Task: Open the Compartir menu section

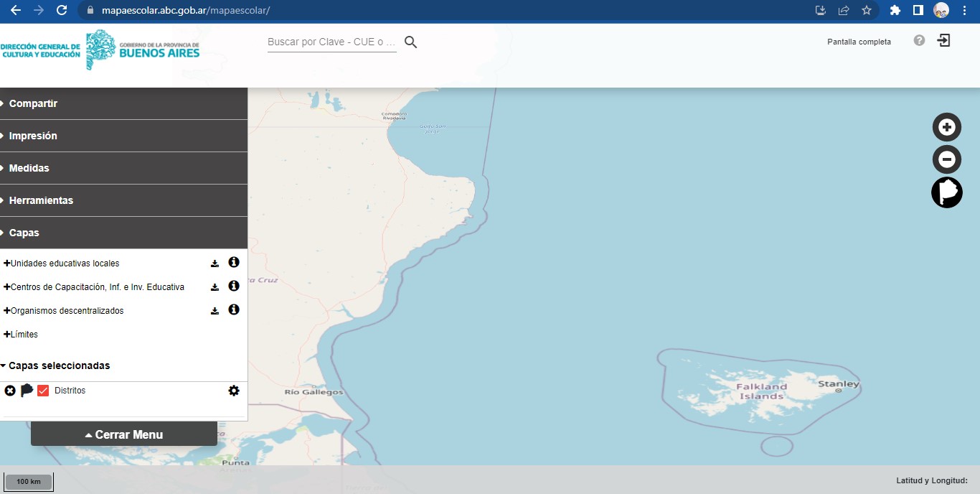Action: 33,103
